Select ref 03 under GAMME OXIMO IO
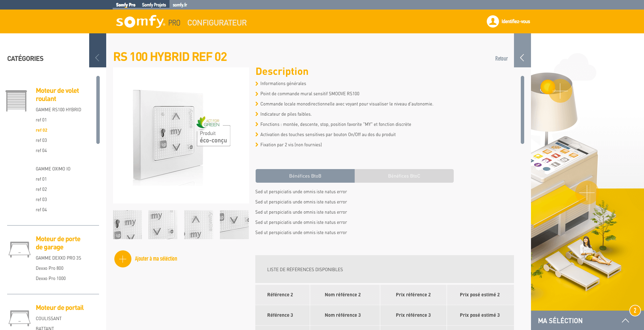Viewport: 644px width, 330px height. pos(41,199)
